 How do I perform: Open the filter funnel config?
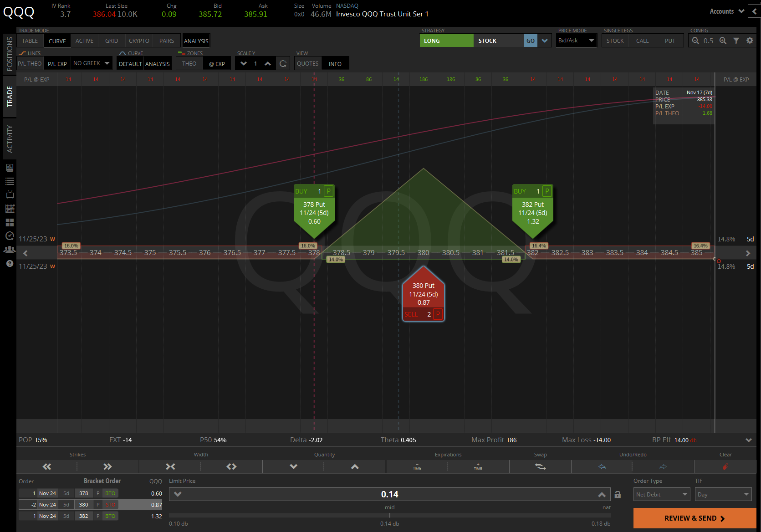(x=736, y=41)
